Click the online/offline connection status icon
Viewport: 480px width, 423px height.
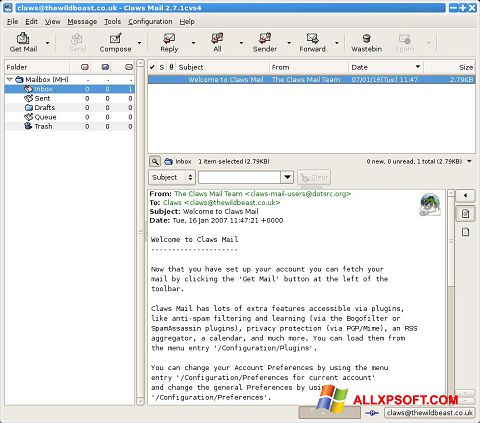click(372, 413)
